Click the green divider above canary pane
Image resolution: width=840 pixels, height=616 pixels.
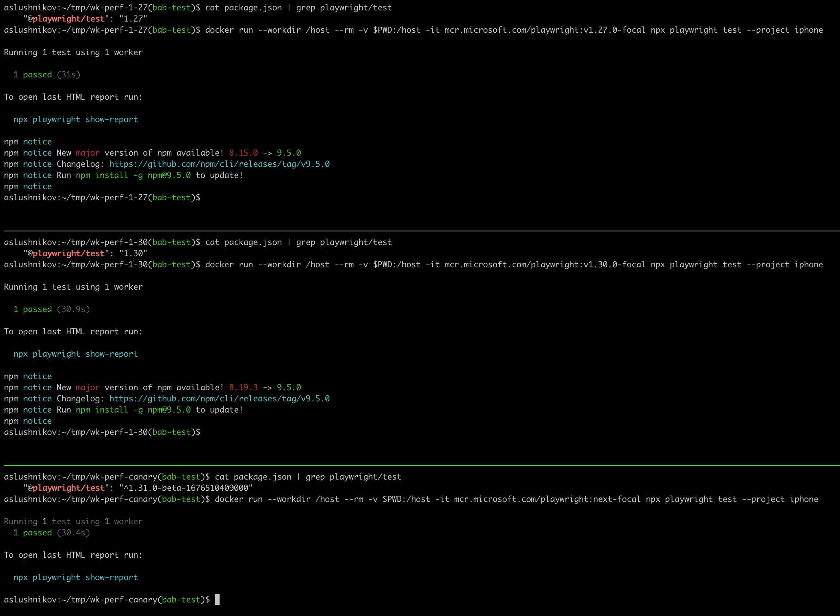click(x=420, y=465)
